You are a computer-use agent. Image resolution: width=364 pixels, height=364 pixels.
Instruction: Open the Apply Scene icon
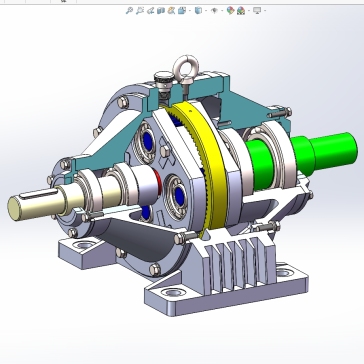[x=241, y=11]
